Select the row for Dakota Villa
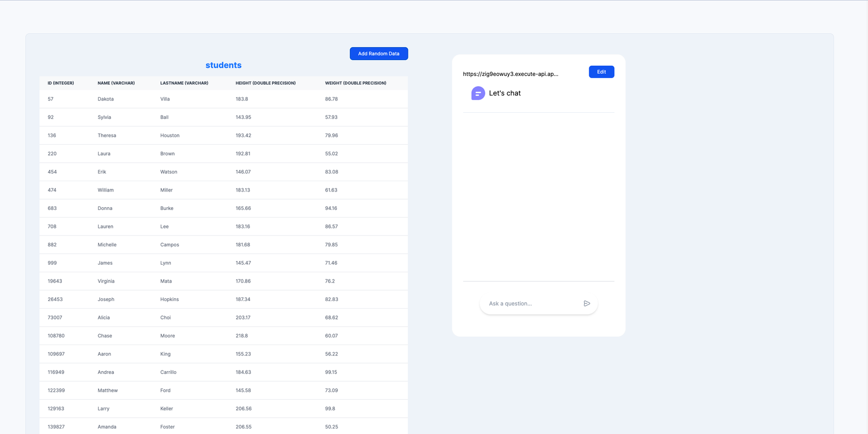This screenshot has height=434, width=868. click(x=223, y=99)
